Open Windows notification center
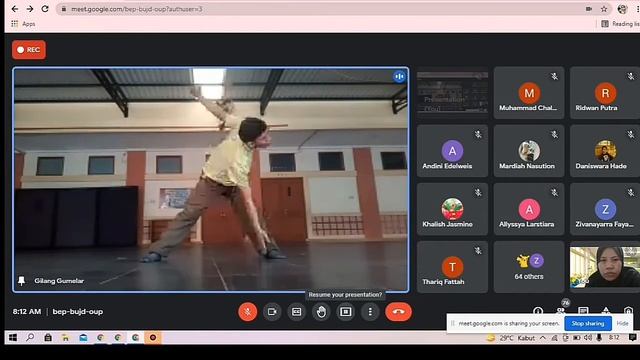This screenshot has width=640, height=360. click(632, 338)
